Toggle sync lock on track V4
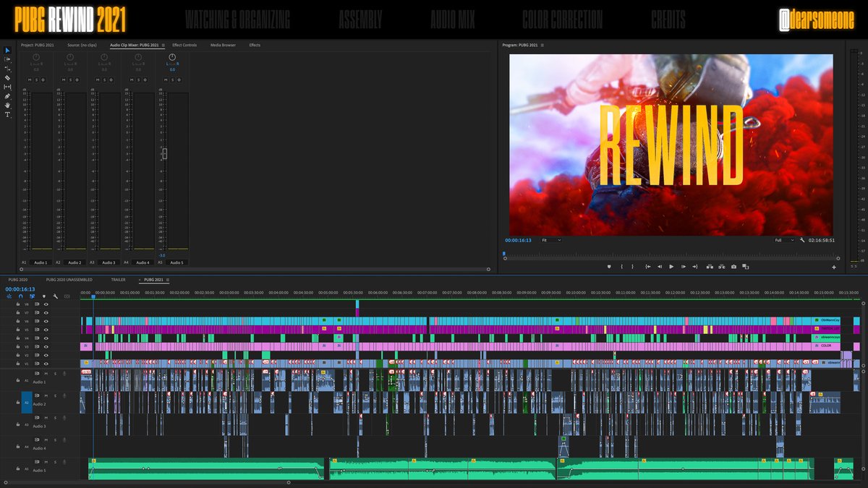The image size is (868, 488). coord(37,338)
